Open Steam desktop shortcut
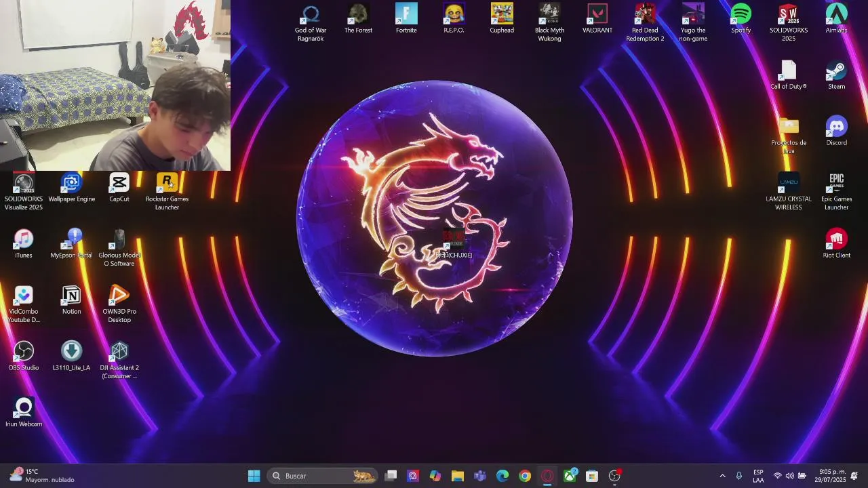Screen dimensions: 868x488 click(836, 75)
